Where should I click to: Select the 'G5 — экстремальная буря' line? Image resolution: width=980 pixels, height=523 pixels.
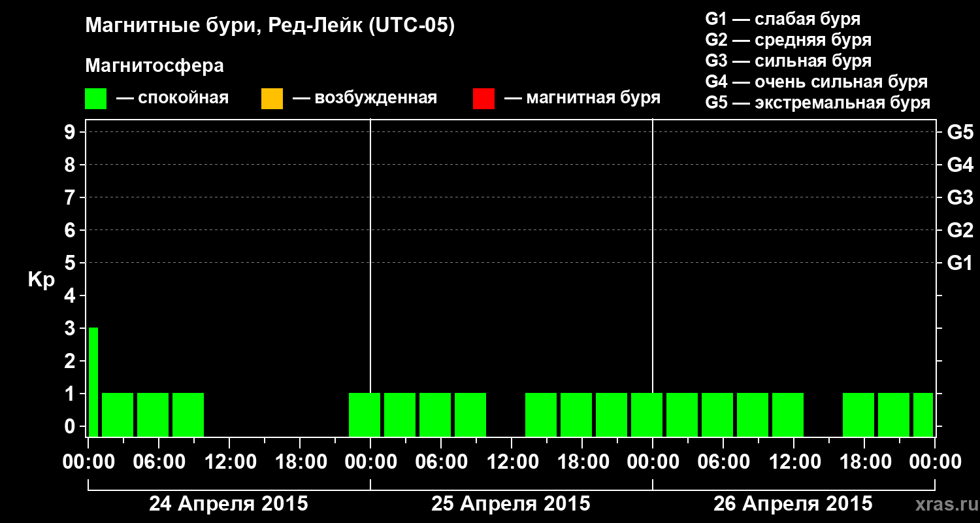point(818,103)
